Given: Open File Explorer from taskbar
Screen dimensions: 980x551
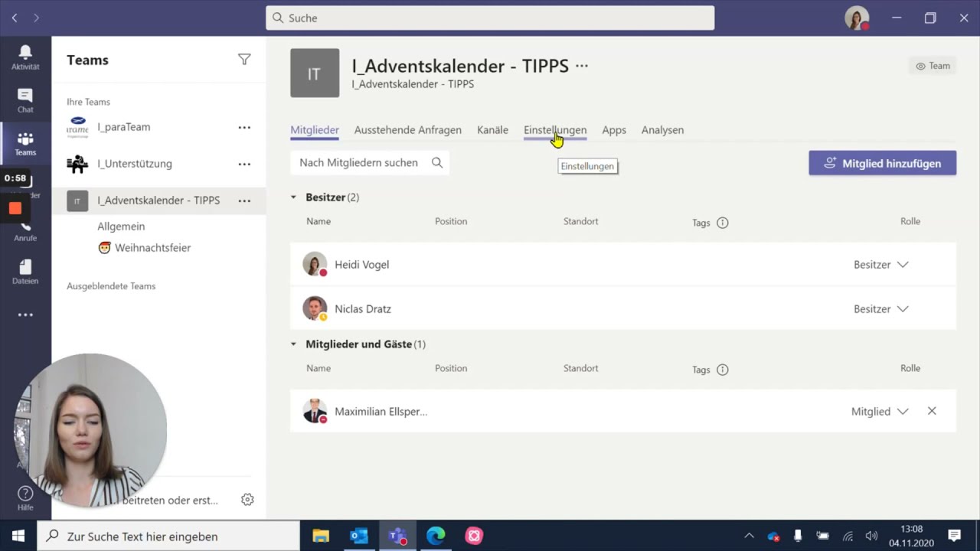Looking at the screenshot, I should 321,536.
